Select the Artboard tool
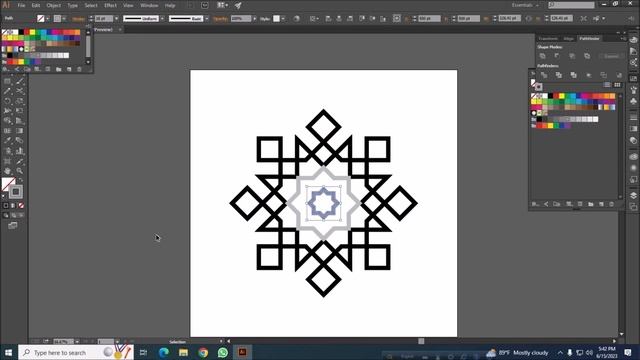 coord(7,161)
